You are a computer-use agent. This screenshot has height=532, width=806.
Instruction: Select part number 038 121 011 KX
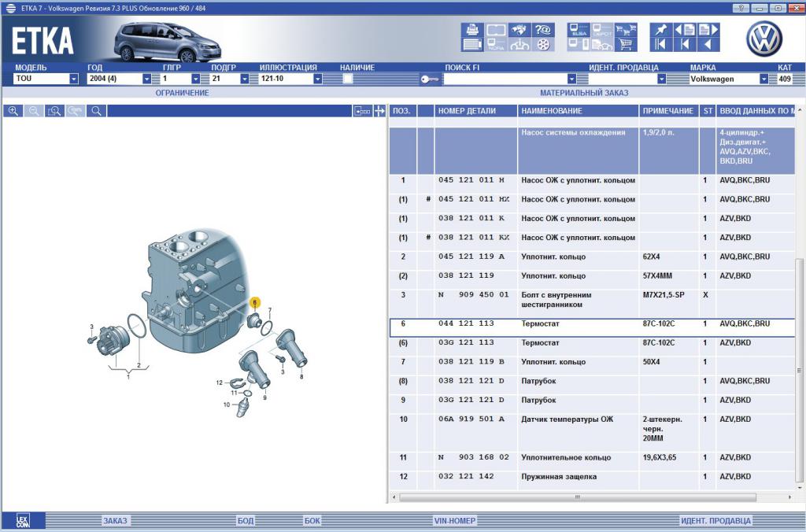[473, 238]
